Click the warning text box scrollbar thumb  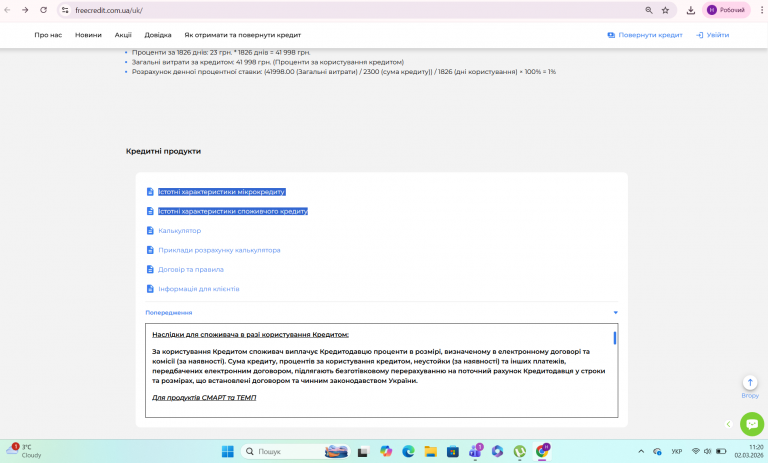[x=614, y=338]
